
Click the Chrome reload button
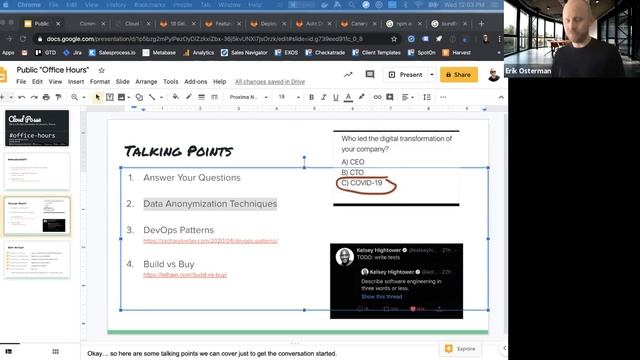pyautogui.click(x=23, y=39)
